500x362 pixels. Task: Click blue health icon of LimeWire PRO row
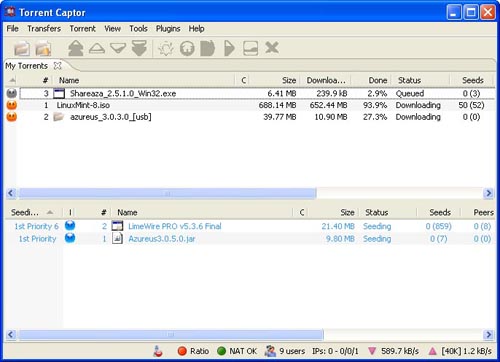coord(70,226)
